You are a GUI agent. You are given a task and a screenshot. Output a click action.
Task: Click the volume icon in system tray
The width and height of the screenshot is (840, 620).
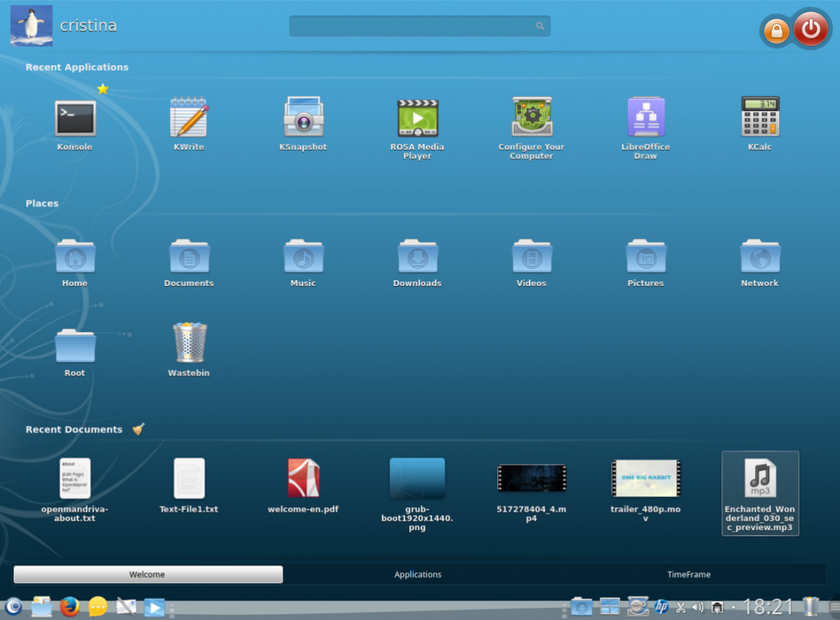pyautogui.click(x=698, y=608)
